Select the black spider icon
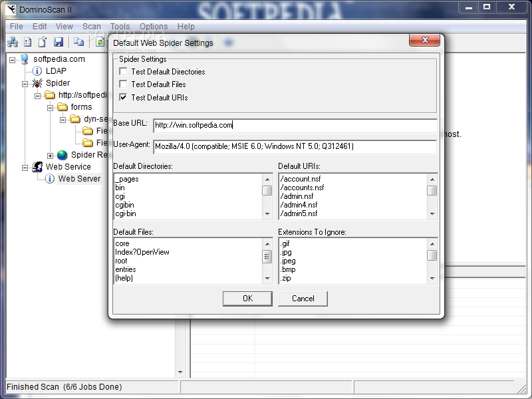Screen dimensions: 532x399 [37, 83]
